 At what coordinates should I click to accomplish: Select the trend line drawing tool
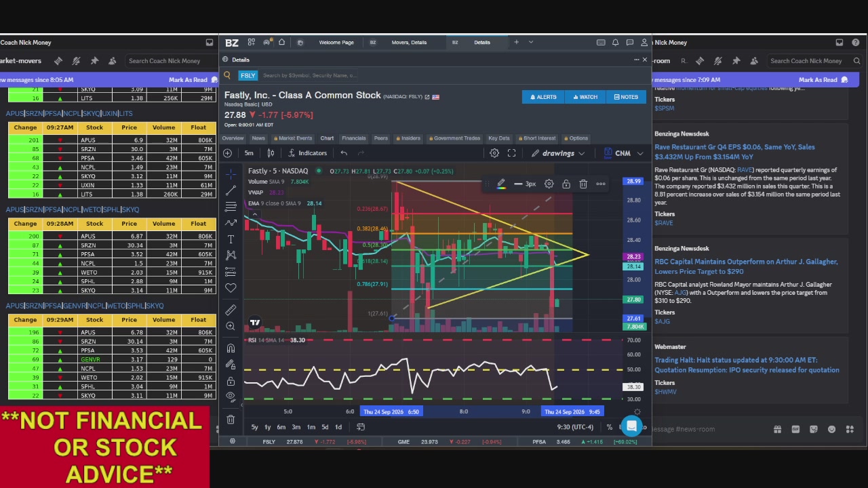coord(231,190)
